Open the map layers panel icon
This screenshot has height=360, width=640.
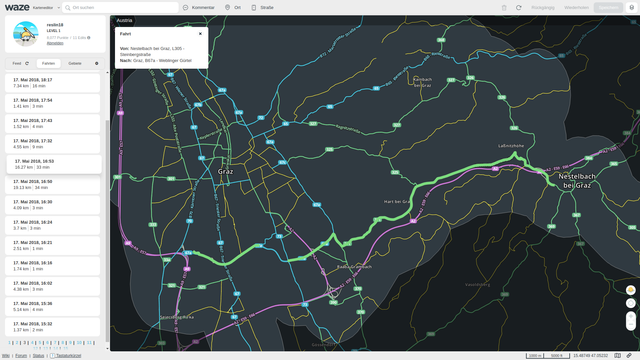coord(631,8)
